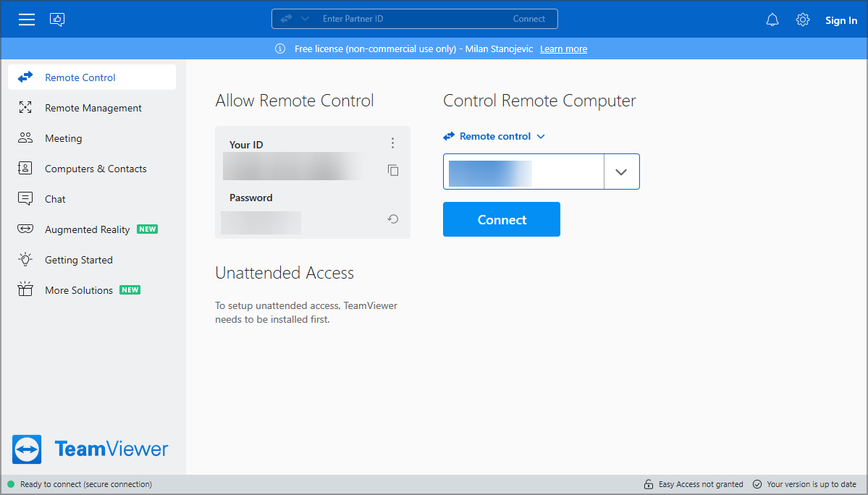Image resolution: width=868 pixels, height=495 pixels.
Task: Expand the Remote control mode dropdown
Action: pos(494,136)
